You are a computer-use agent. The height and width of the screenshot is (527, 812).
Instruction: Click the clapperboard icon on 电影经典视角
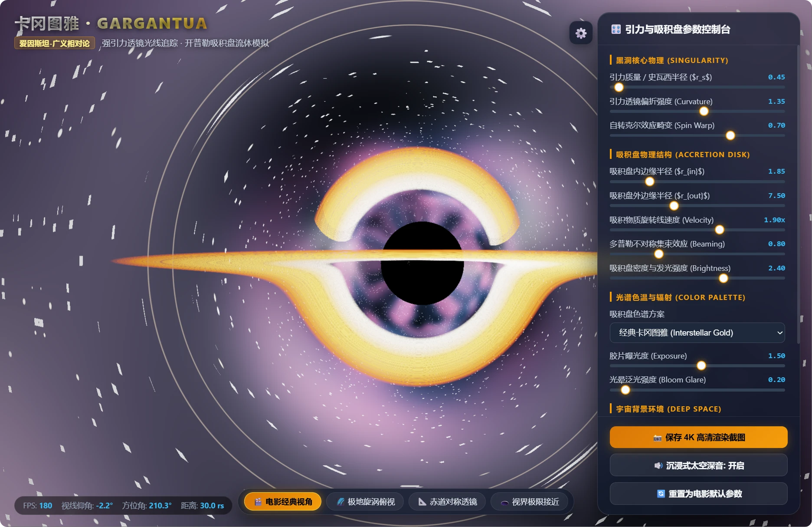pos(258,502)
